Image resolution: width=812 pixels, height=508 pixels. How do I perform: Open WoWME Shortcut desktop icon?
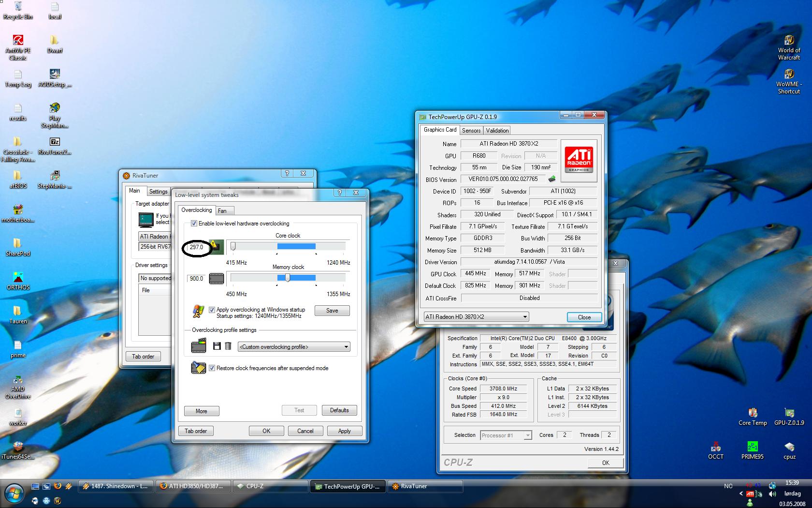789,81
